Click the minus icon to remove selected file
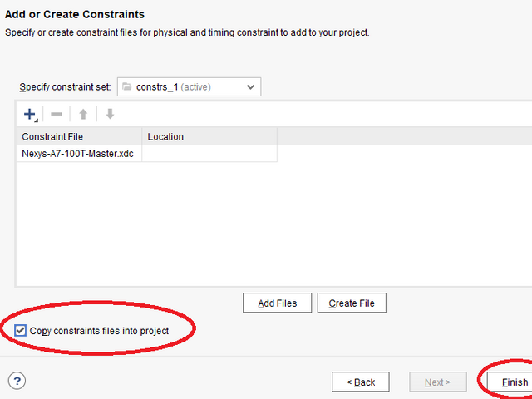Viewport: 532px width, 399px height. (x=57, y=114)
